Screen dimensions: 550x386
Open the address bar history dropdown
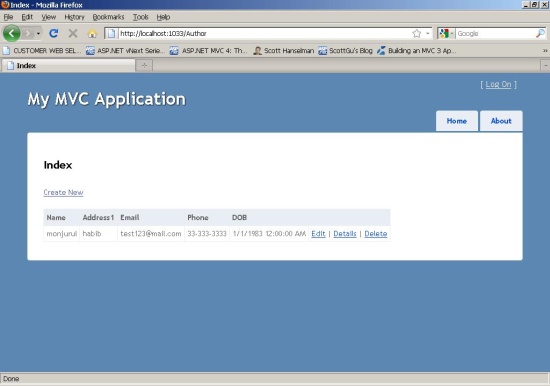[428, 33]
